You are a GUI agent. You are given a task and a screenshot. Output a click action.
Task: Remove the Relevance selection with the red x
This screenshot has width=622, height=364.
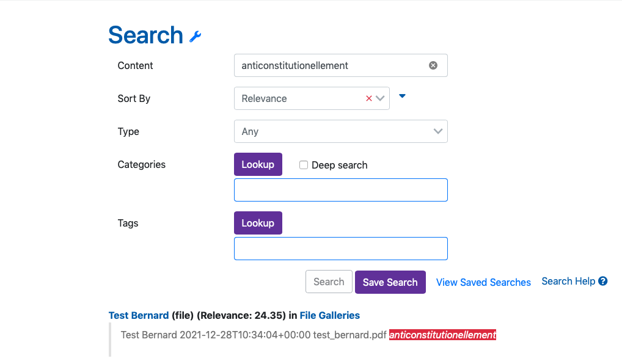pyautogui.click(x=368, y=98)
